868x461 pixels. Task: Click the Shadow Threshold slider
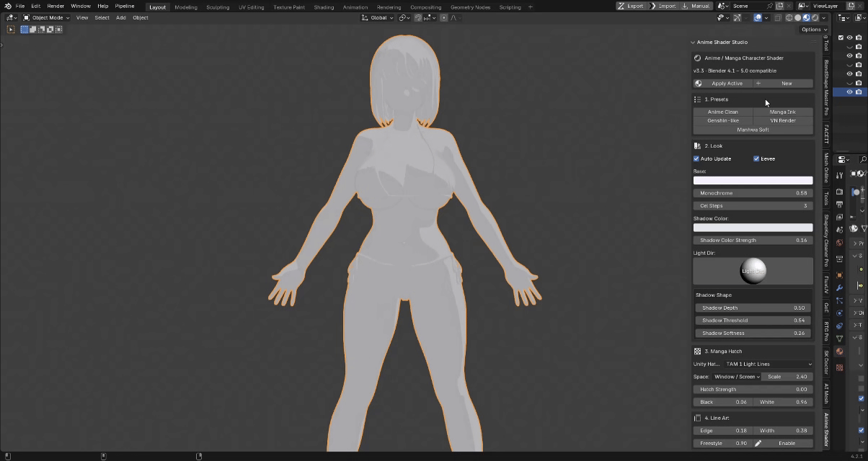point(753,321)
